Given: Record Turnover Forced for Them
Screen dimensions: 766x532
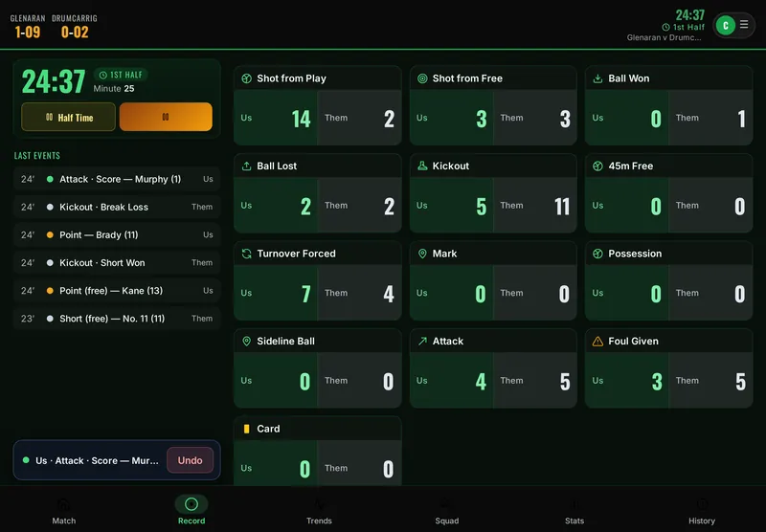Looking at the screenshot, I should tap(360, 293).
